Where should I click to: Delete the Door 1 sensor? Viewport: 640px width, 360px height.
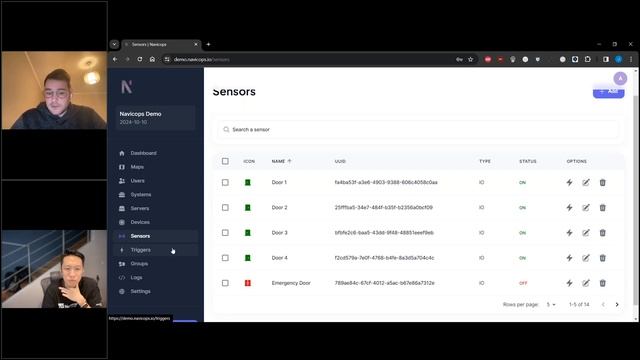[602, 182]
